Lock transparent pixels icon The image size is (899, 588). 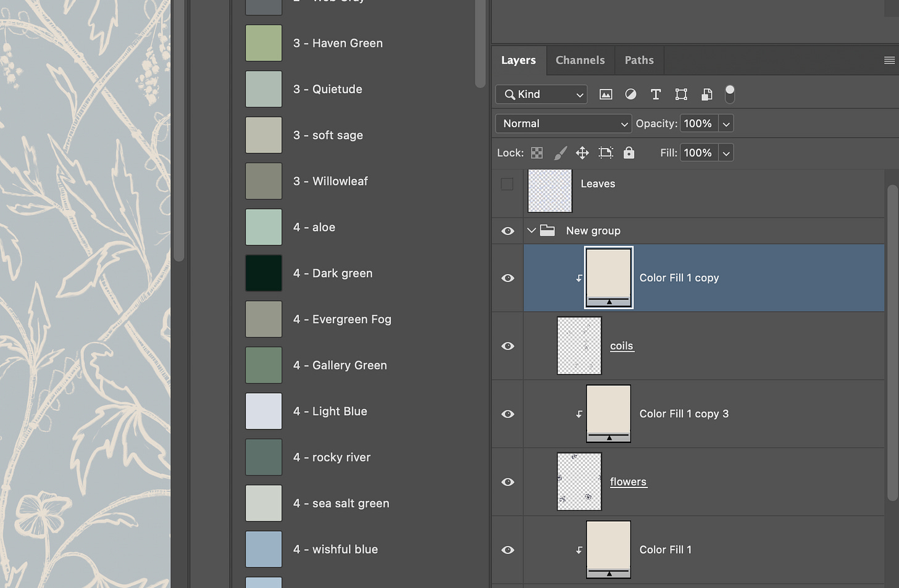tap(537, 153)
